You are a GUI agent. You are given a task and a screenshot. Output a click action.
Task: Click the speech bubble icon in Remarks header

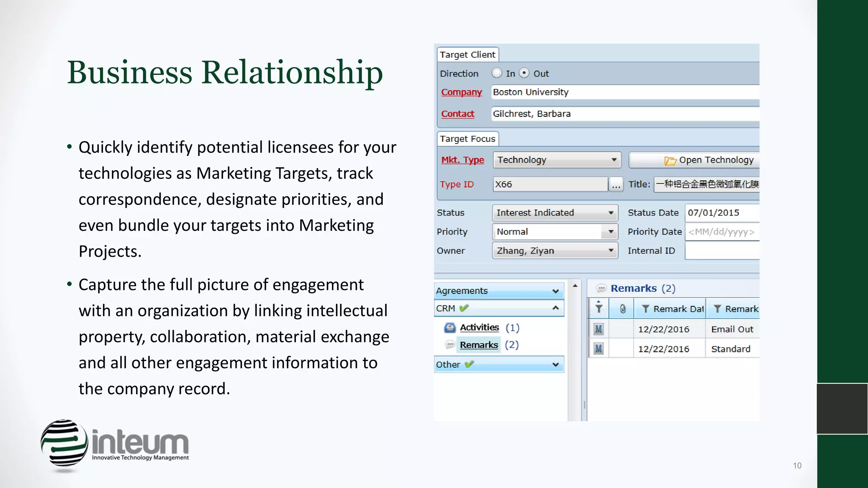[601, 288]
